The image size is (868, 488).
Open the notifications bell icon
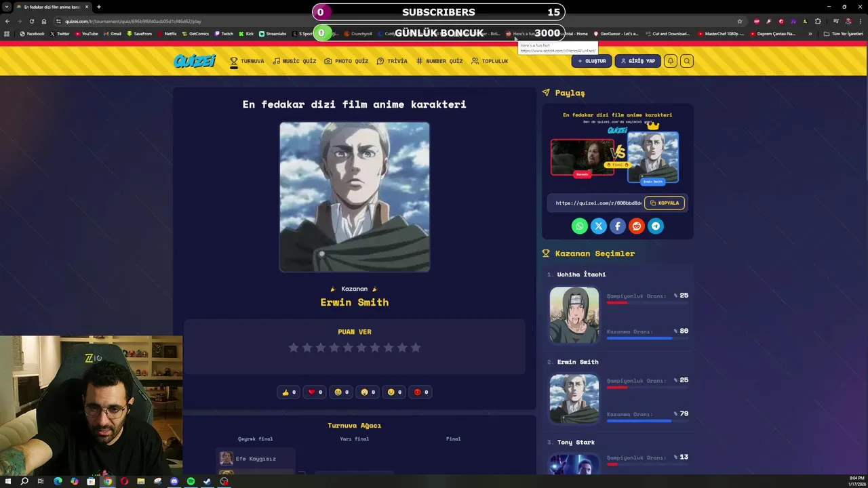[671, 61]
